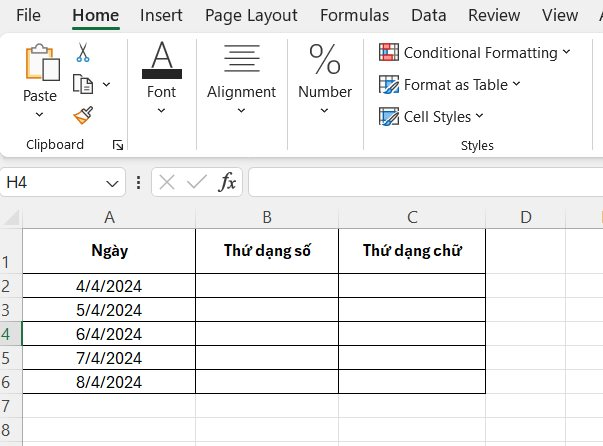Expand the Cell Styles dropdown
Screen dimensions: 603x446
pos(431,116)
